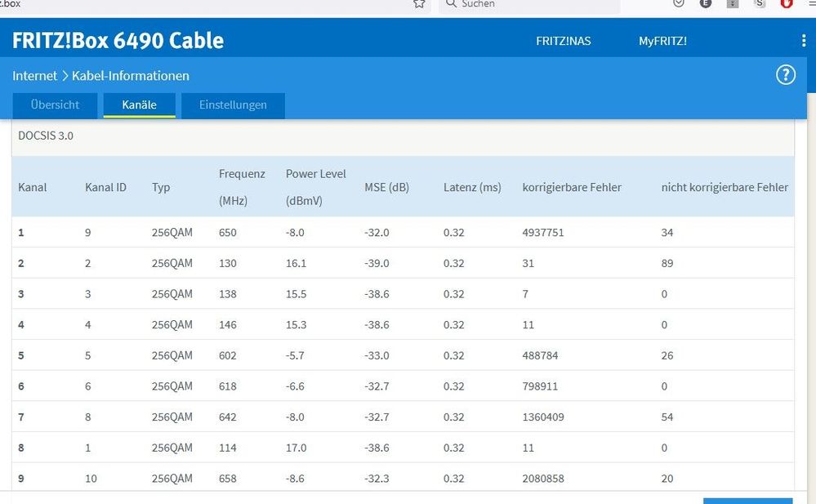The width and height of the screenshot is (816, 504).
Task: Click the Latenz (ms) column header
Action: (473, 187)
